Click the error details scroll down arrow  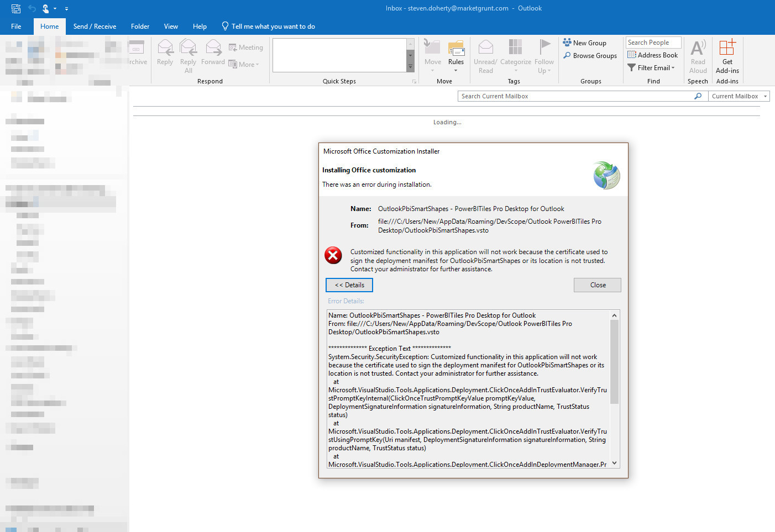(x=614, y=463)
